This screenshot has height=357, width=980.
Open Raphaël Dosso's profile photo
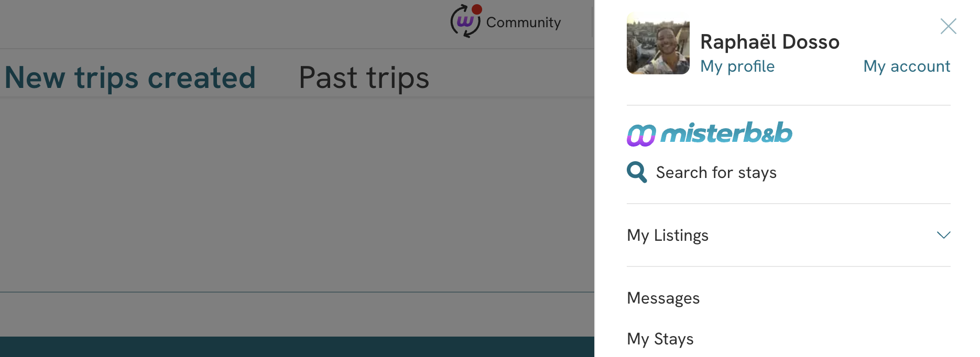658,44
